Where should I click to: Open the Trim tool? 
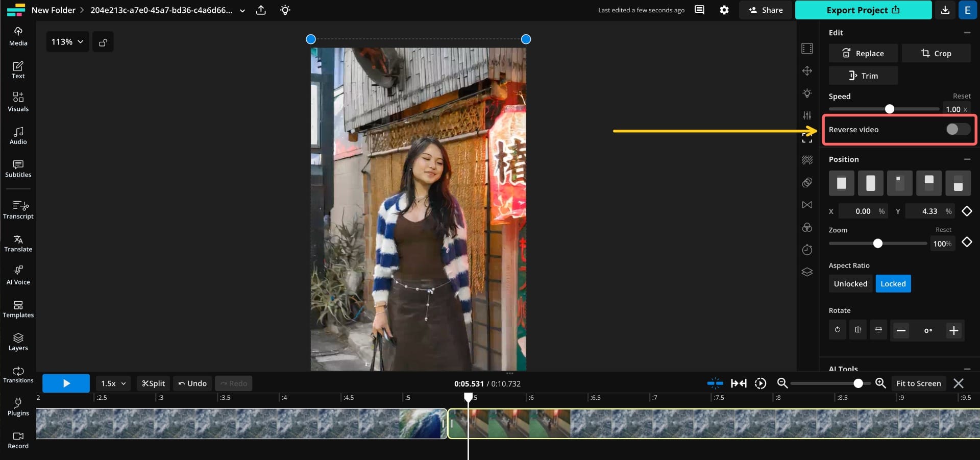[x=863, y=75]
